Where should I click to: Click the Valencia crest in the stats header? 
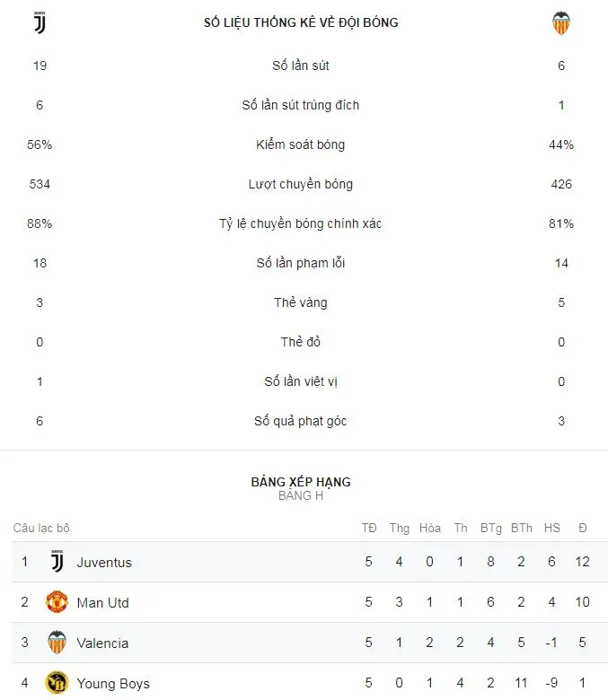pos(561,23)
